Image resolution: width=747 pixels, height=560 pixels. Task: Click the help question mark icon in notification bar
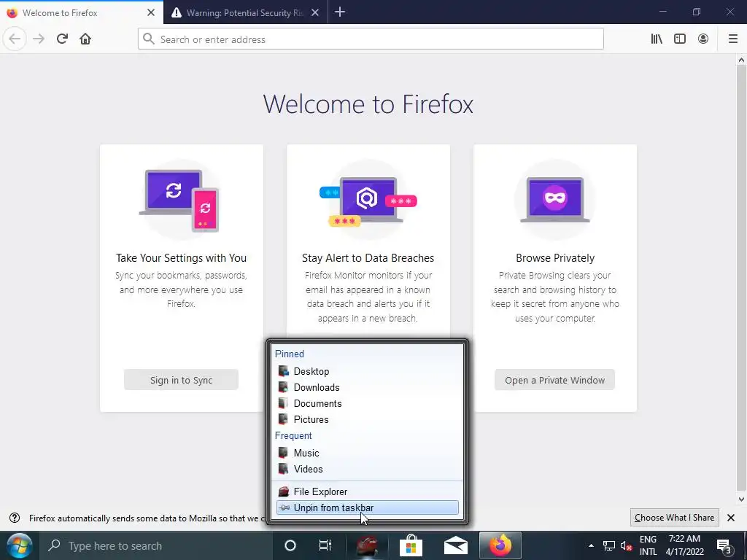[x=15, y=518]
